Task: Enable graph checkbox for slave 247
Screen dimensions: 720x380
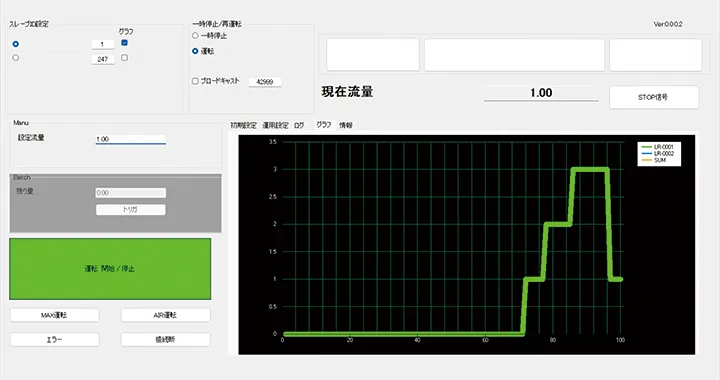Action: click(x=124, y=58)
